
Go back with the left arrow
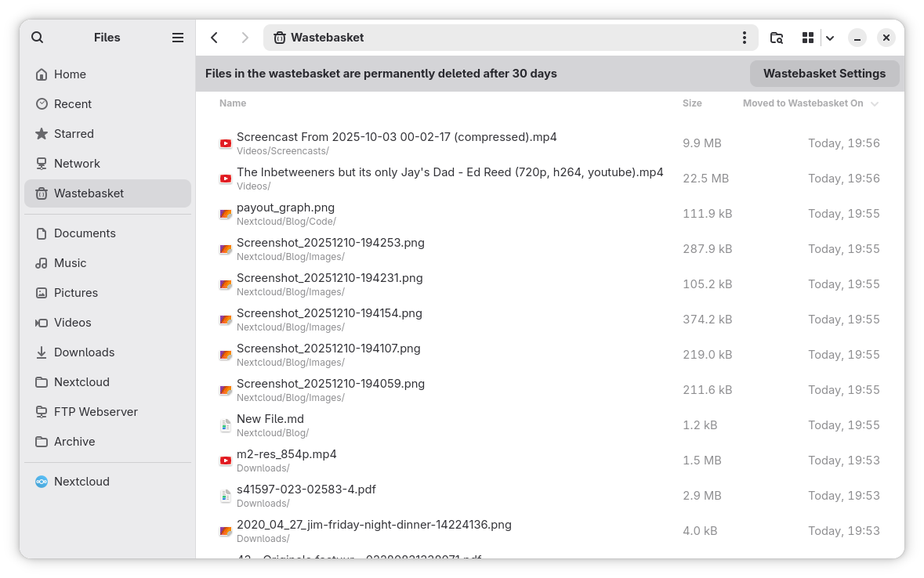(214, 38)
